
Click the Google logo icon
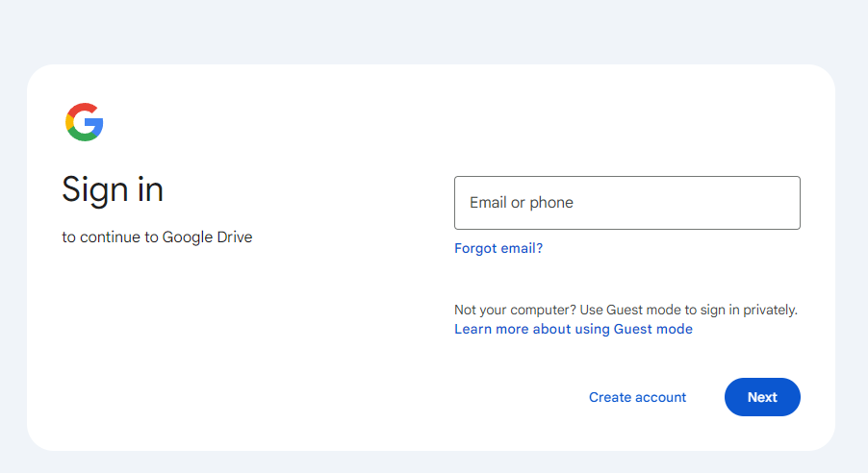(x=84, y=122)
